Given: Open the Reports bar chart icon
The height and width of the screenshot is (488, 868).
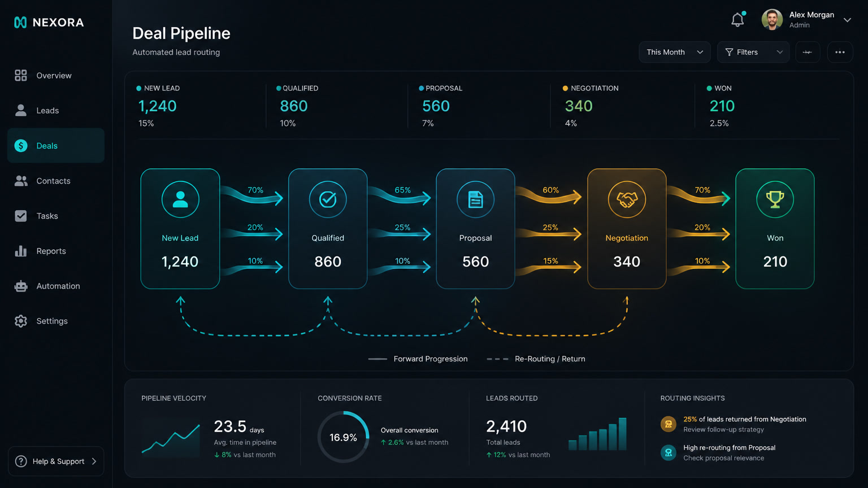Looking at the screenshot, I should pyautogui.click(x=21, y=251).
